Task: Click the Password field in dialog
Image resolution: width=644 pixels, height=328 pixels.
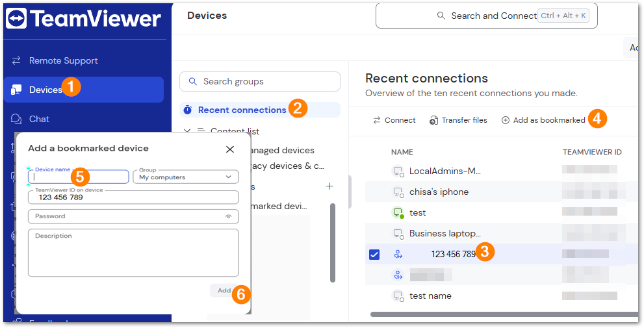Action: point(133,216)
